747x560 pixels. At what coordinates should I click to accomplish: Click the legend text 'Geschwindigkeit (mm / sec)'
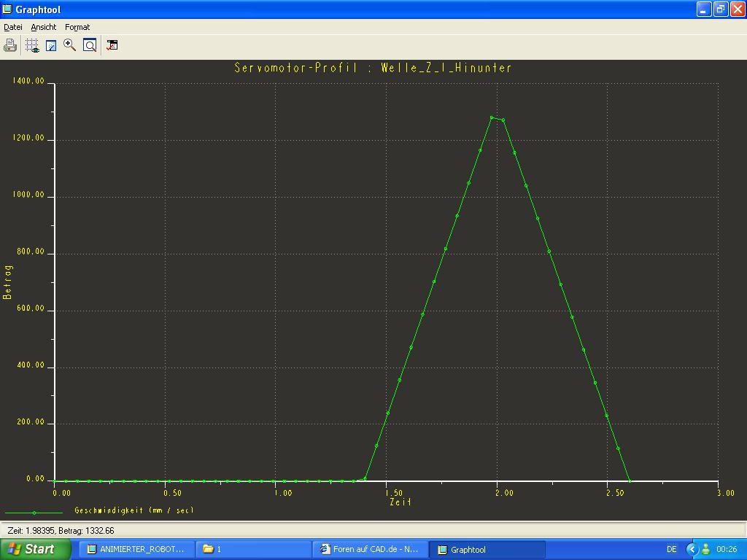134,510
